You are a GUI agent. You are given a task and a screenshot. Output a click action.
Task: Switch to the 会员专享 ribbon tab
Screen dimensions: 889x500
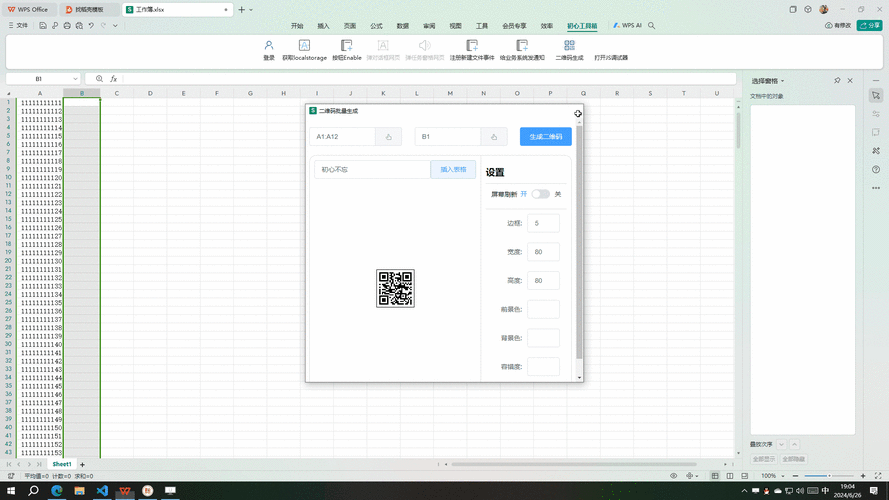pyautogui.click(x=514, y=26)
